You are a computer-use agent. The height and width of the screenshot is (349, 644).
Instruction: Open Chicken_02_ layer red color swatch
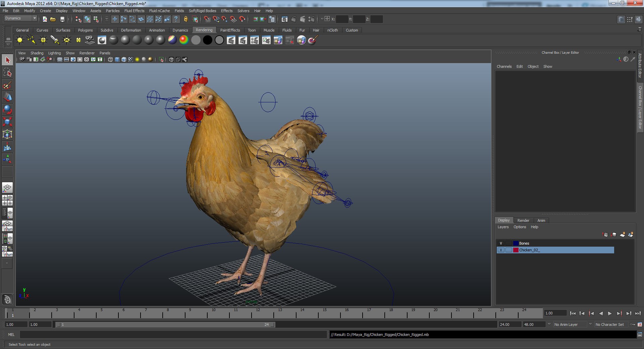tap(516, 250)
